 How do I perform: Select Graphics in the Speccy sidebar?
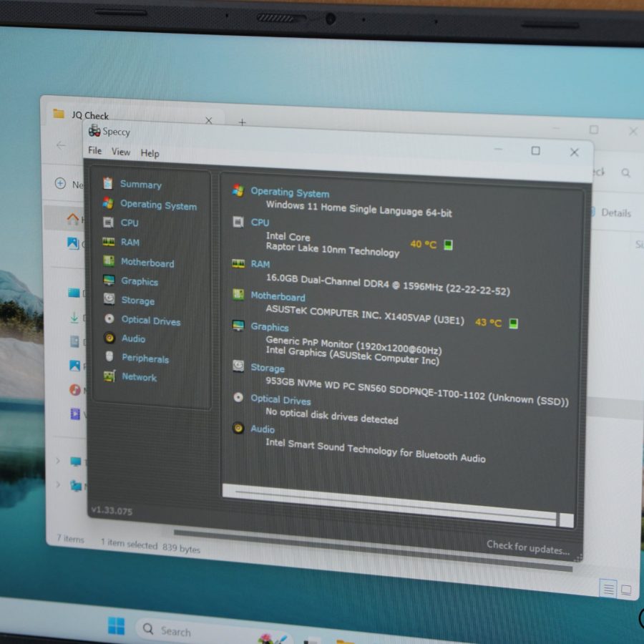140,281
